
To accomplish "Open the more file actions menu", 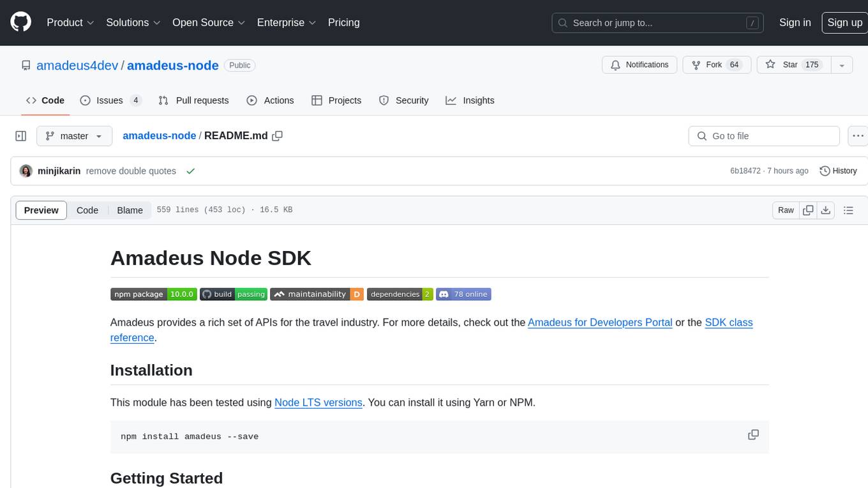I will tap(858, 136).
